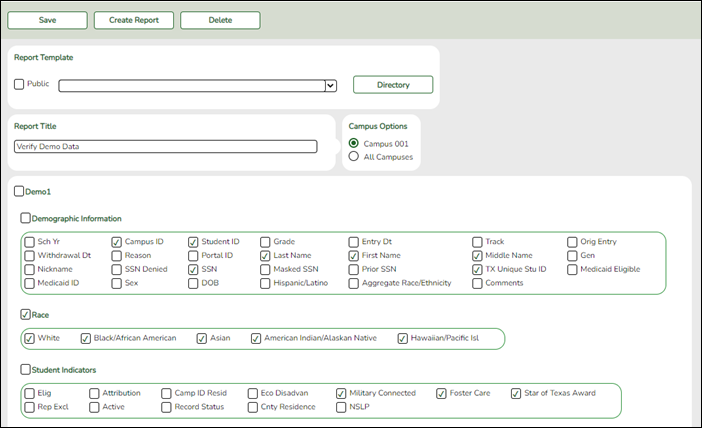The image size is (702, 428).
Task: Uncheck the Race group checkbox
Action: click(x=26, y=314)
